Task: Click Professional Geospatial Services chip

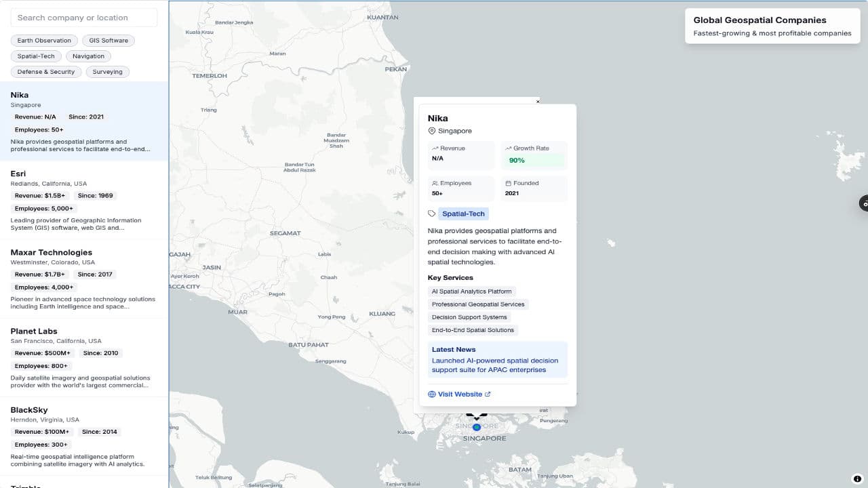Action: [x=478, y=304]
